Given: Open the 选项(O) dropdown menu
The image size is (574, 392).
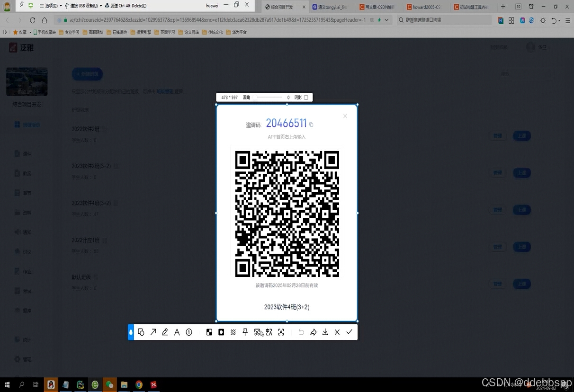Looking at the screenshot, I should tap(51, 6).
